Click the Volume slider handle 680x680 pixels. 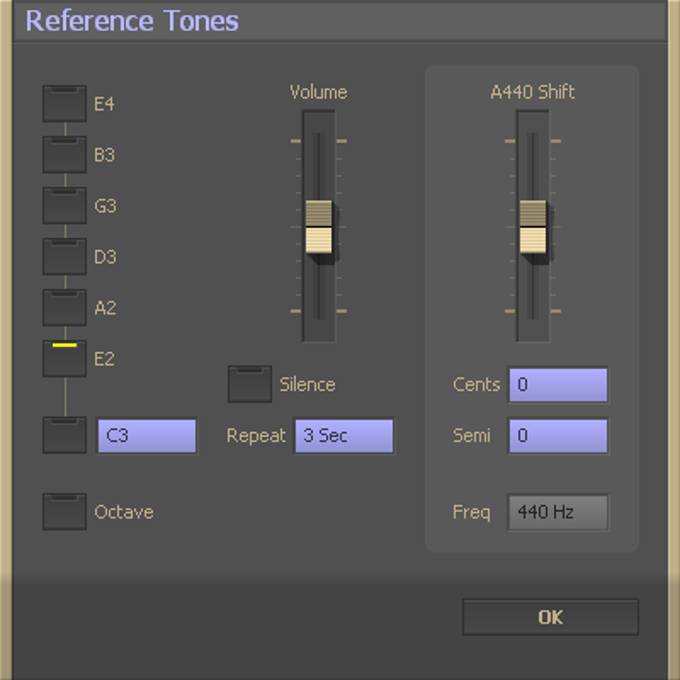319,227
